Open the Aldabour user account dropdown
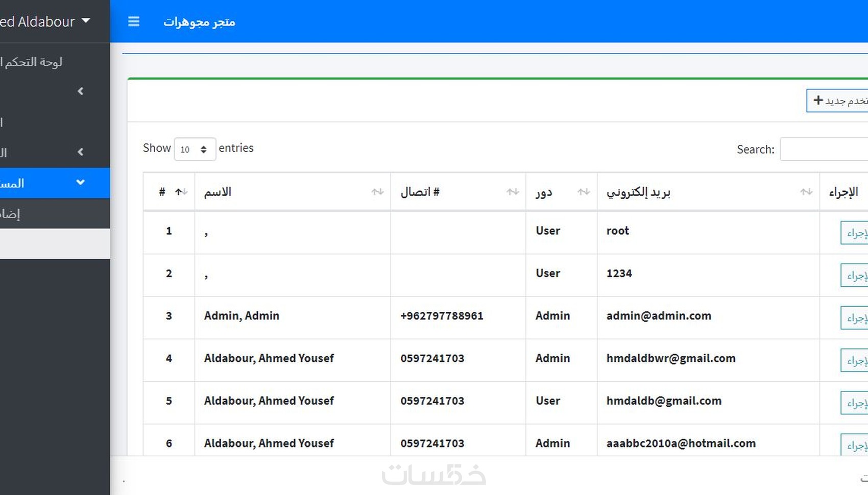The height and width of the screenshot is (495, 868). [x=46, y=21]
